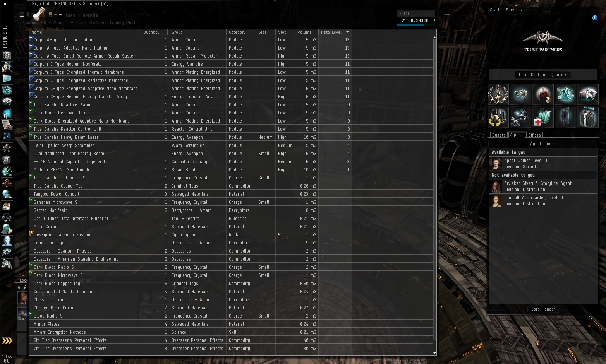Open the Bounty Office station service
The height and width of the screenshot is (364, 606).
(x=543, y=94)
